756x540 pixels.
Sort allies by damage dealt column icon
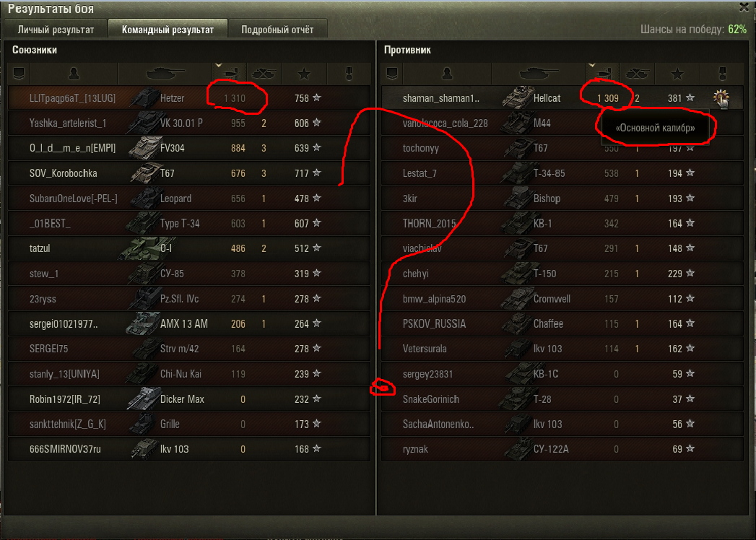pyautogui.click(x=230, y=74)
